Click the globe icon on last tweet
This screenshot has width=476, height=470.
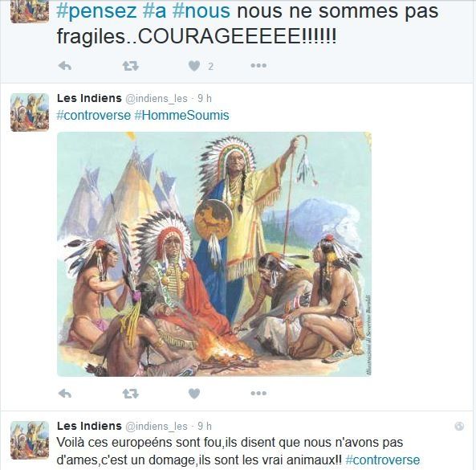coord(459,427)
